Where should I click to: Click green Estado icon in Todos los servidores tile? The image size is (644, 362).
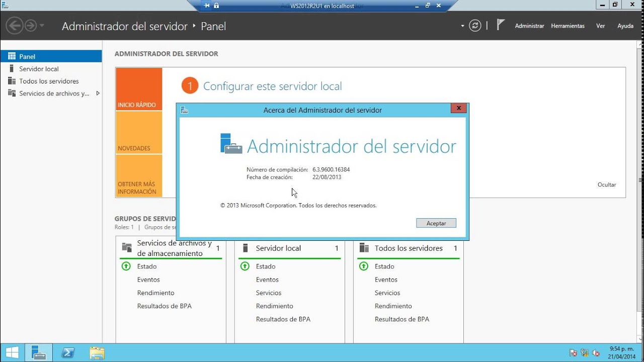point(364,266)
